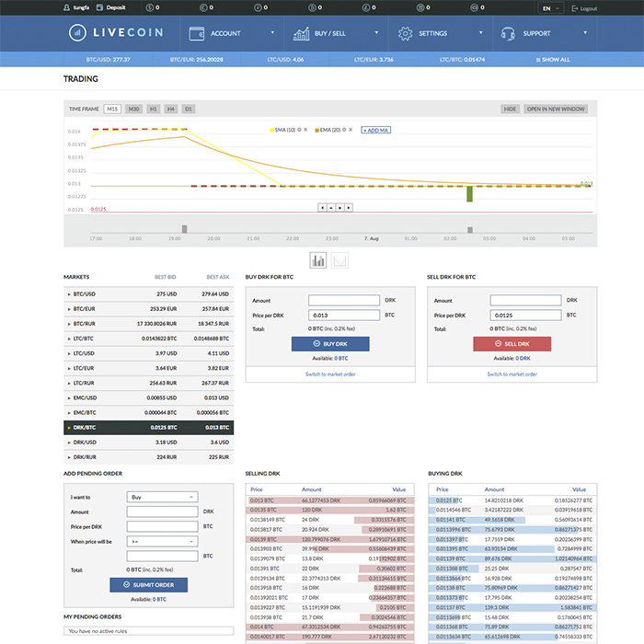Zoom out the chart with minus button
The height and width of the screenshot is (644, 644).
(331, 207)
